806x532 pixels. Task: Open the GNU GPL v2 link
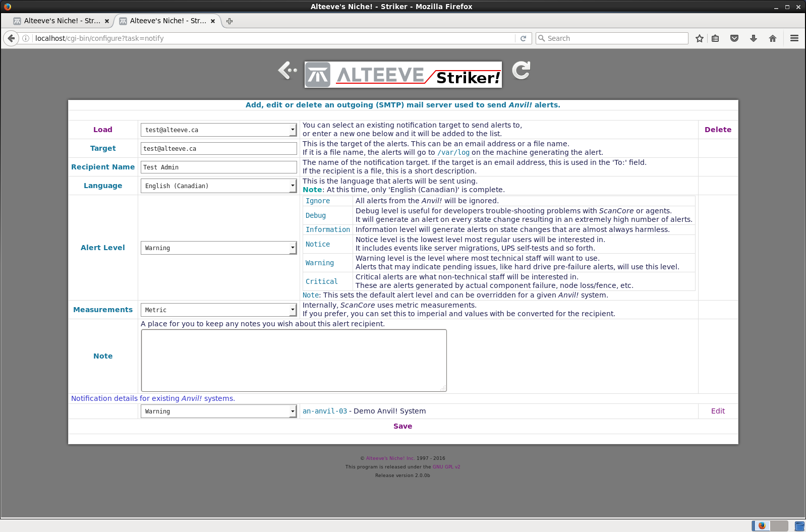tap(446, 467)
